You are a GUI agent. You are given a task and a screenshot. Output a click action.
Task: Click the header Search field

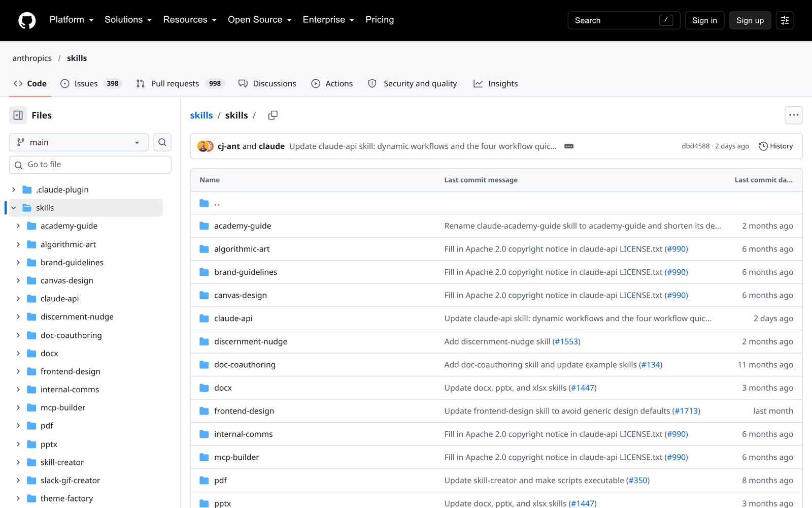pyautogui.click(x=624, y=20)
